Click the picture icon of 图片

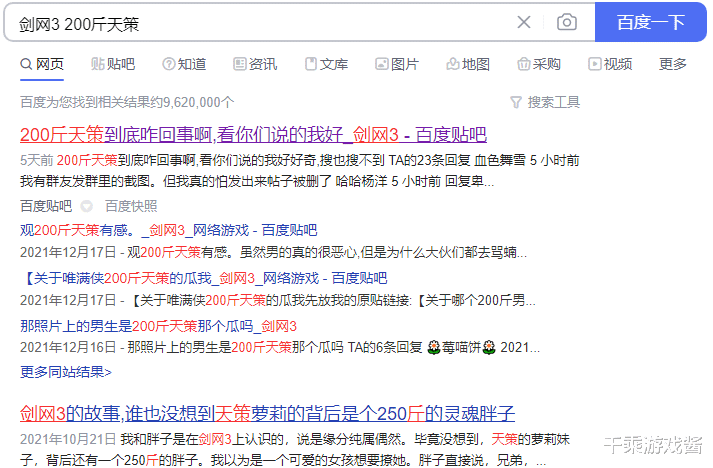pyautogui.click(x=382, y=64)
